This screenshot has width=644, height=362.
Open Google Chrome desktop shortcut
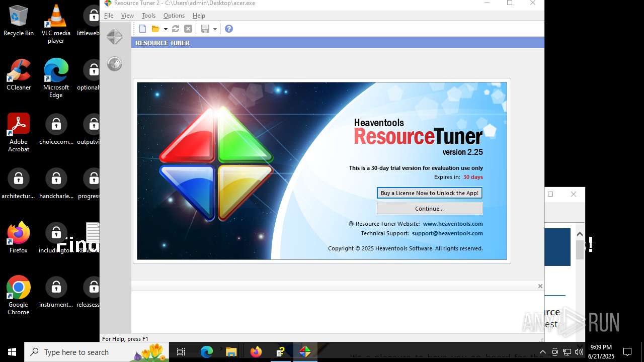pos(19,295)
